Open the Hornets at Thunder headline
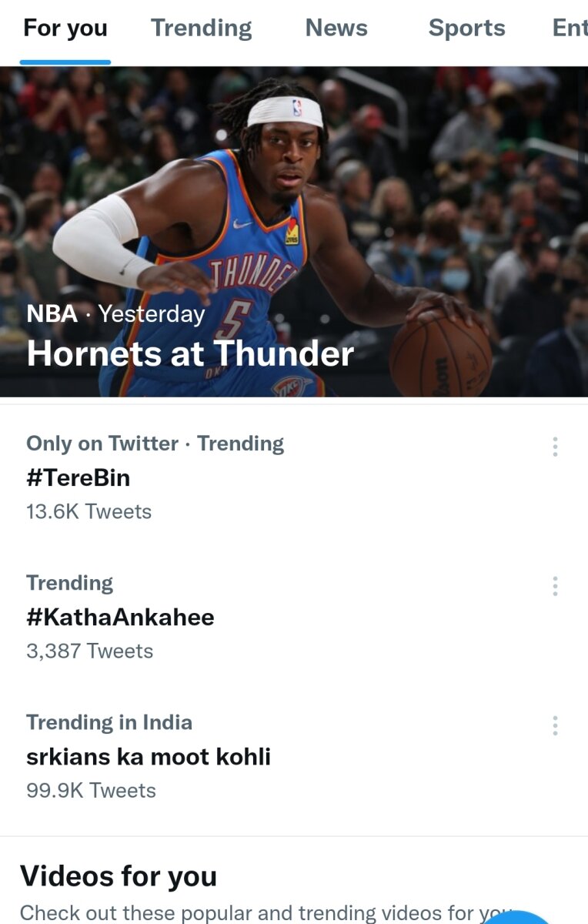This screenshot has width=588, height=924. pos(190,353)
